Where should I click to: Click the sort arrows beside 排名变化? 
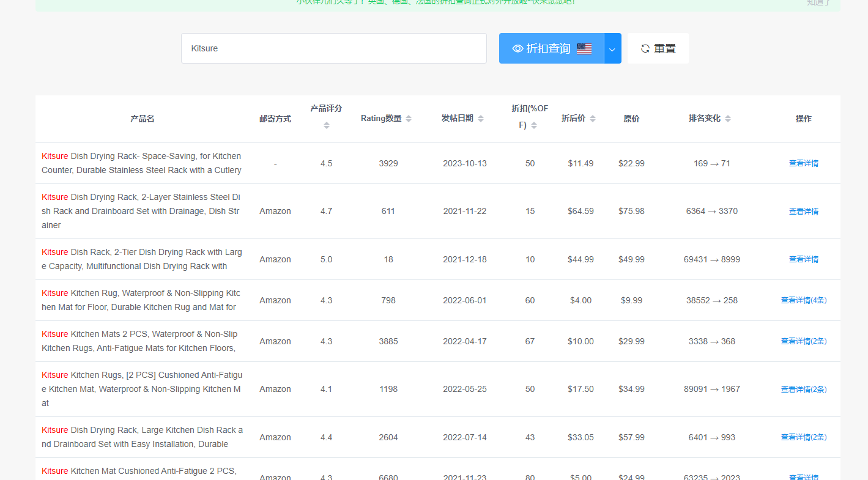point(727,118)
